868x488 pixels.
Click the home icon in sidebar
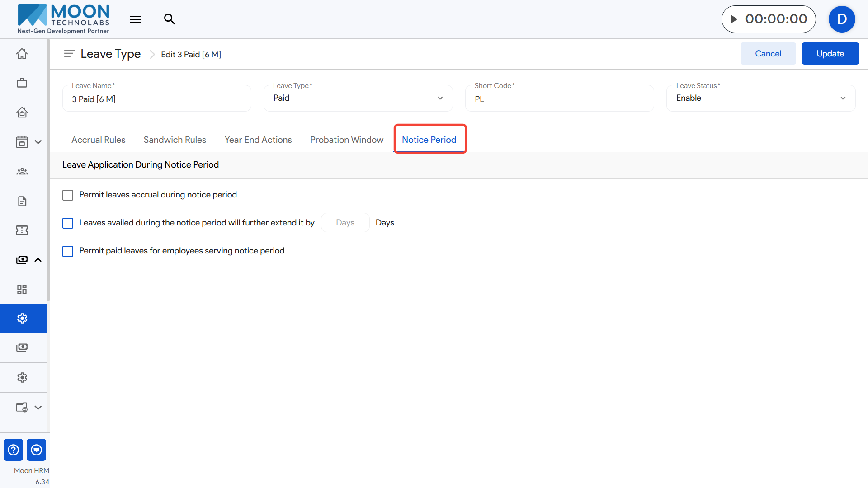22,54
